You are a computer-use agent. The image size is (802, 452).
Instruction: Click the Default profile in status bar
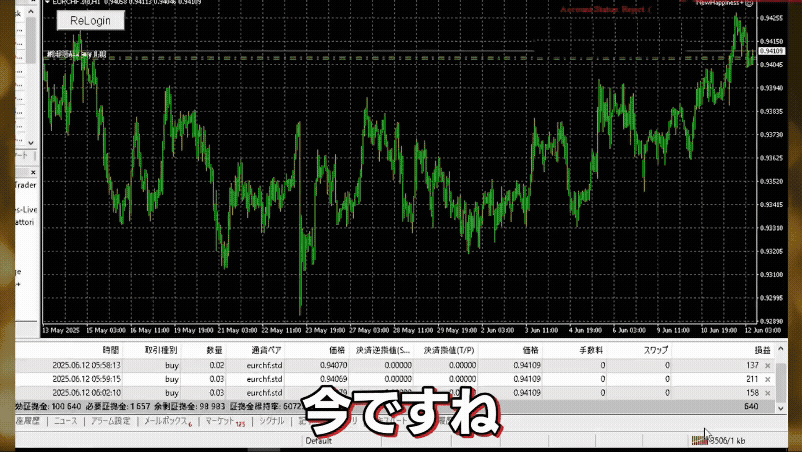point(318,440)
